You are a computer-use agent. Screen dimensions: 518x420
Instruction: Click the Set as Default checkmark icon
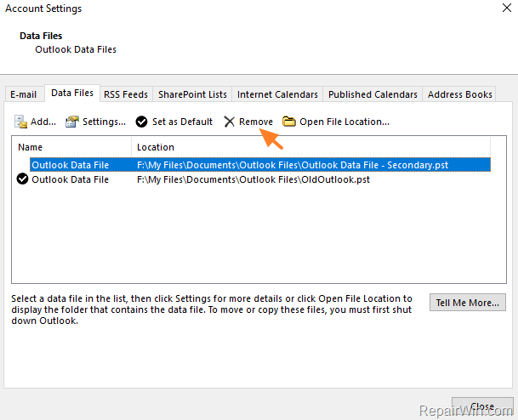142,122
